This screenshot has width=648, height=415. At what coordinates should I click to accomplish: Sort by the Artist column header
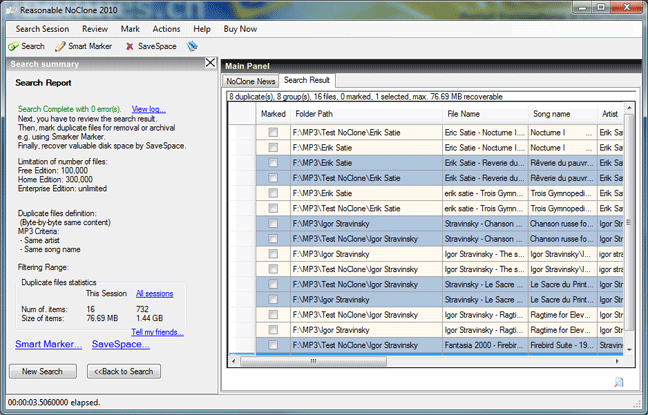pos(610,114)
